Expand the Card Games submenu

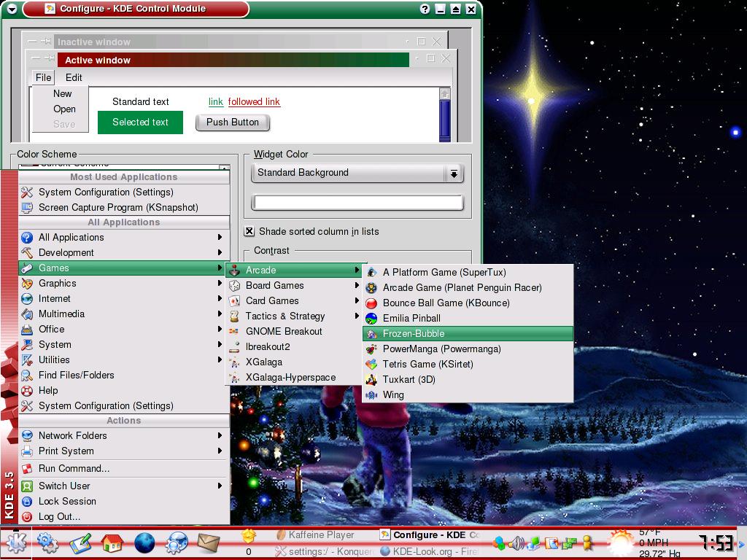click(x=293, y=300)
